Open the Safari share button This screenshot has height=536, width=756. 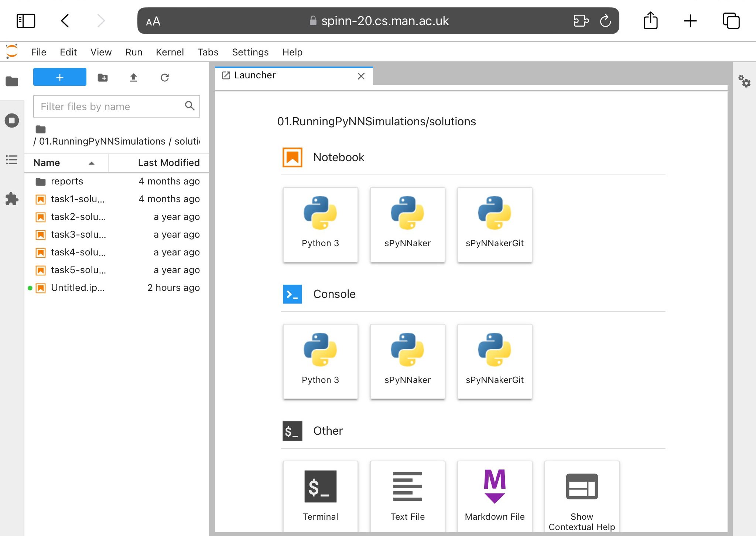coord(650,20)
